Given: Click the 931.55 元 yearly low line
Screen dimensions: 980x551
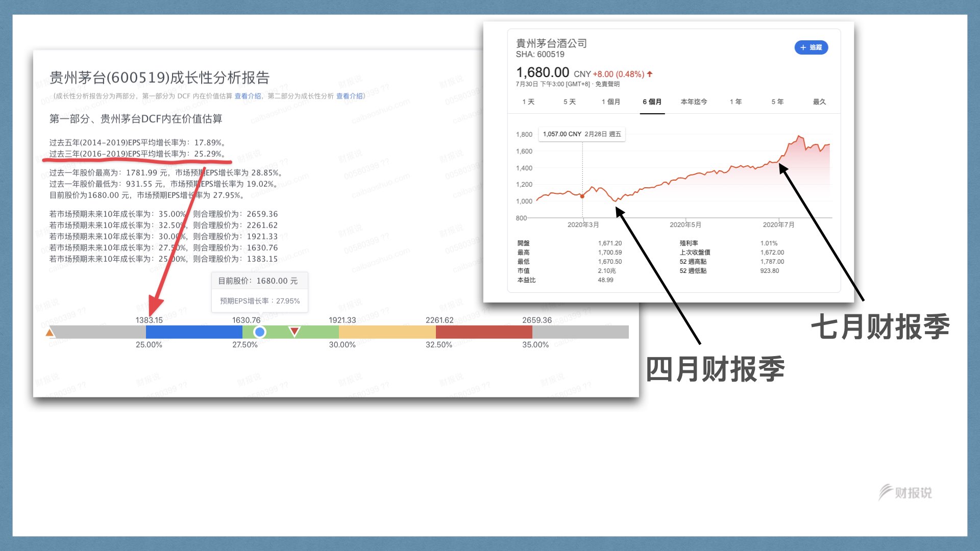Looking at the screenshot, I should [x=163, y=184].
